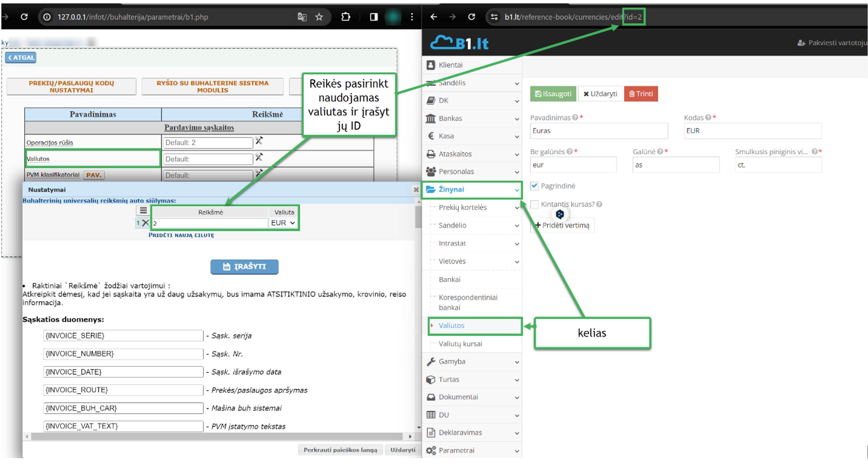Expand the Parametrai menu
The height and width of the screenshot is (468, 868).
[472, 450]
